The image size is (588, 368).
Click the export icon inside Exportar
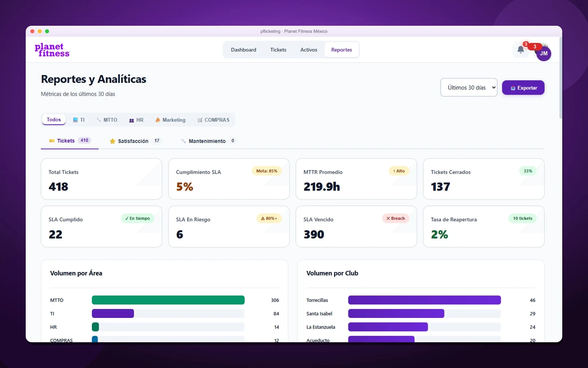point(513,88)
